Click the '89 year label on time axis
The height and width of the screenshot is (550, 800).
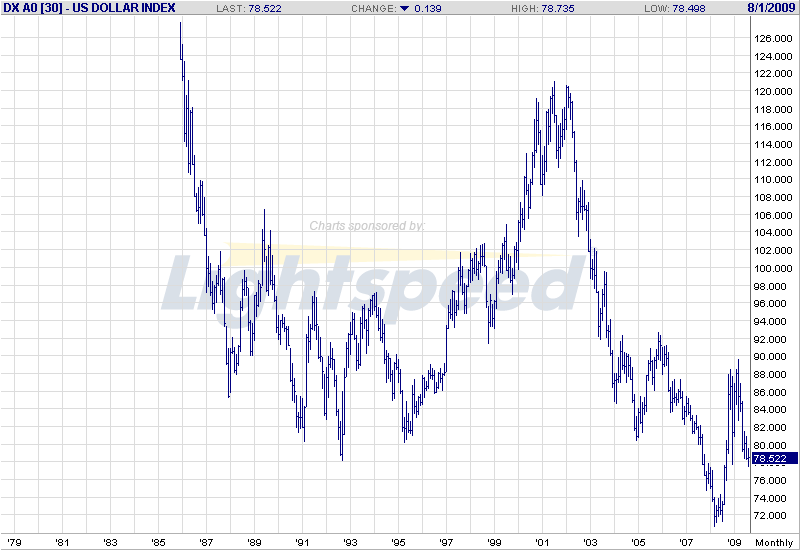pos(254,542)
